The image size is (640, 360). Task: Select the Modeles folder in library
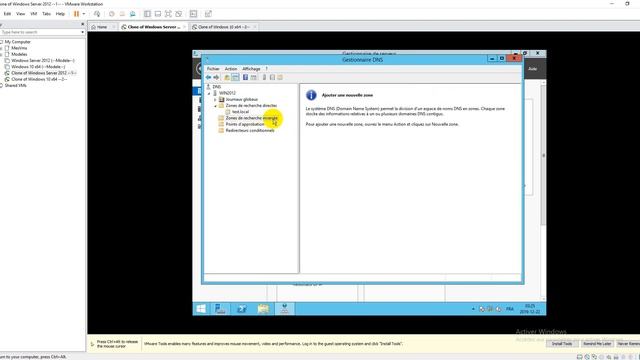point(19,54)
